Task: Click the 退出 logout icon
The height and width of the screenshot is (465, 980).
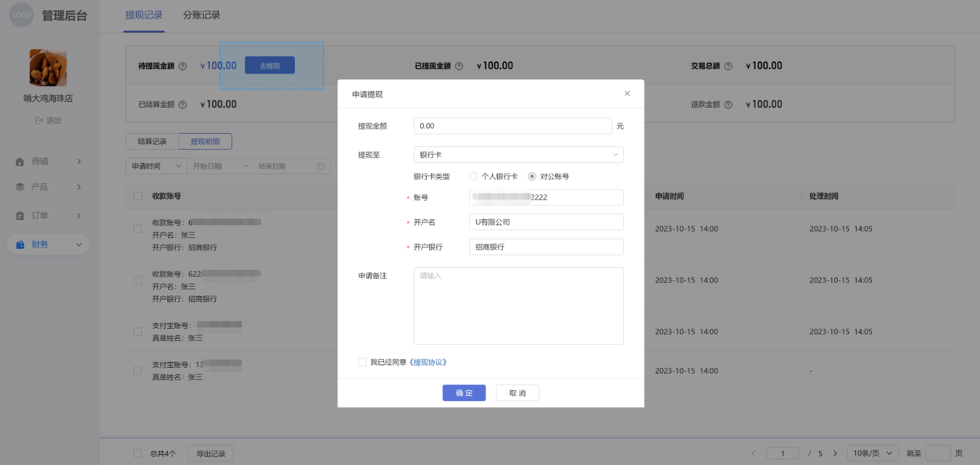Action: tap(39, 120)
